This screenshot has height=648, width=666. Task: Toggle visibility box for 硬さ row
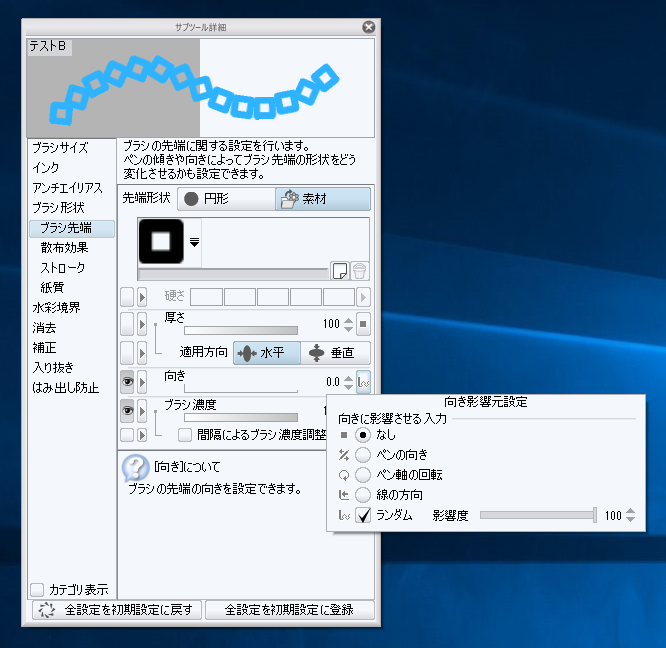tap(127, 297)
